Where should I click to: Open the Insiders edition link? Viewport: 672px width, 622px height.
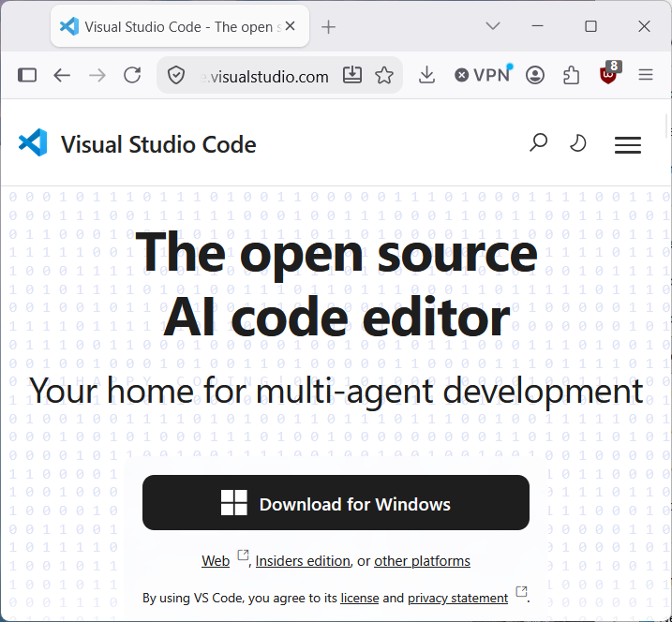click(x=303, y=561)
